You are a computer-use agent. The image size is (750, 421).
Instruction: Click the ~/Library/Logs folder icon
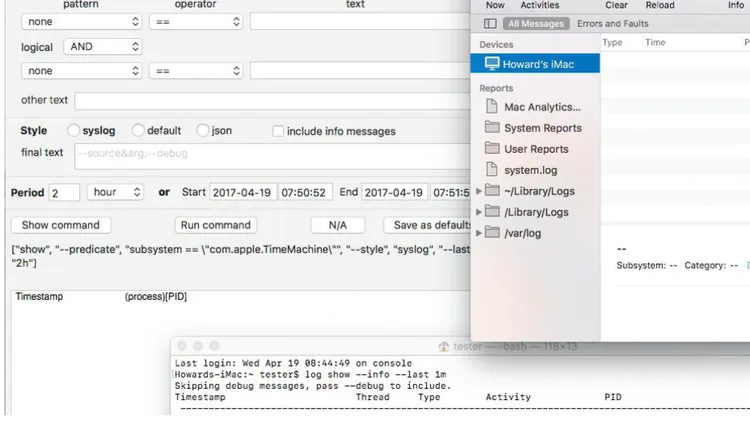[492, 190]
